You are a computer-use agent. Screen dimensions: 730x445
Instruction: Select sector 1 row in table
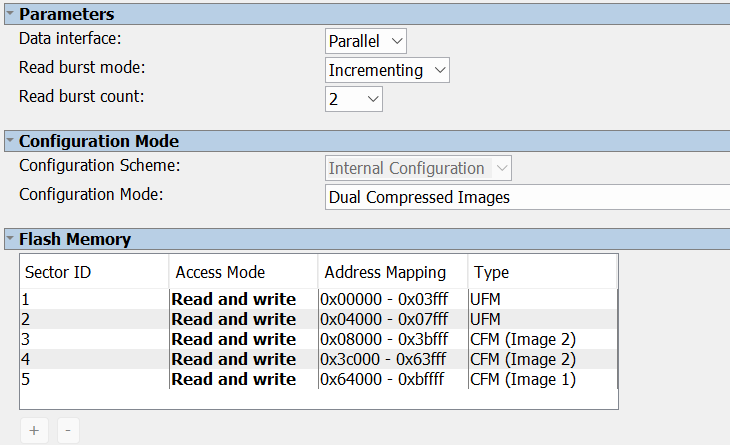pos(94,299)
